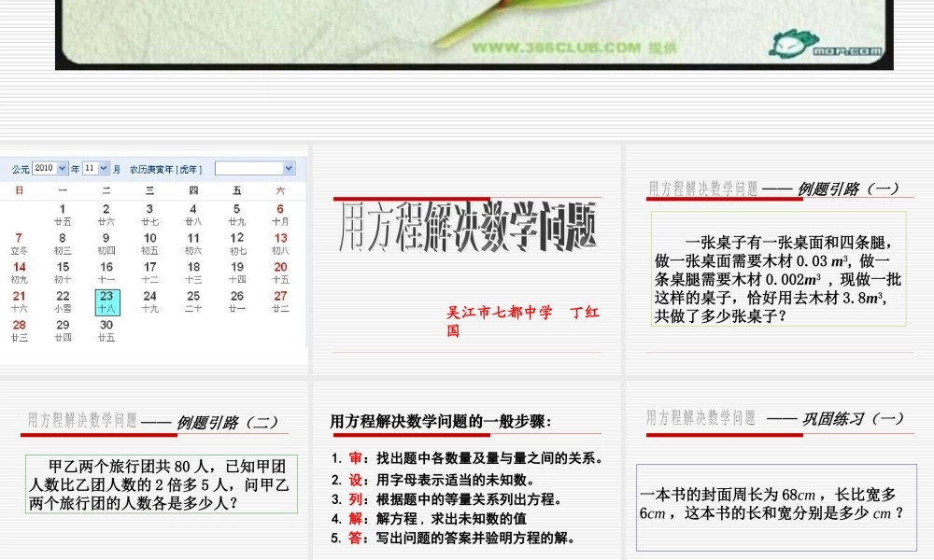Select date 30 in the calendar
934x560 pixels.
(106, 331)
